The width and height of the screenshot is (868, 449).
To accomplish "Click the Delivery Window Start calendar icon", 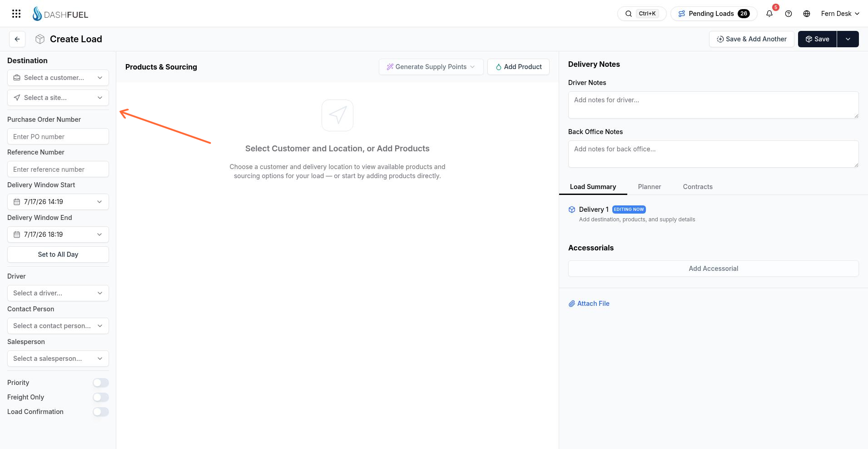I will tap(17, 202).
